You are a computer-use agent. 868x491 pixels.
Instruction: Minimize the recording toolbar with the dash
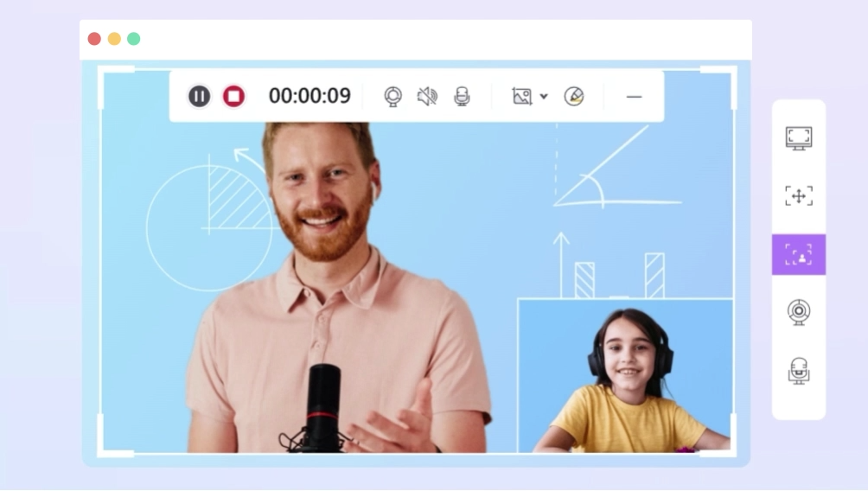coord(634,97)
